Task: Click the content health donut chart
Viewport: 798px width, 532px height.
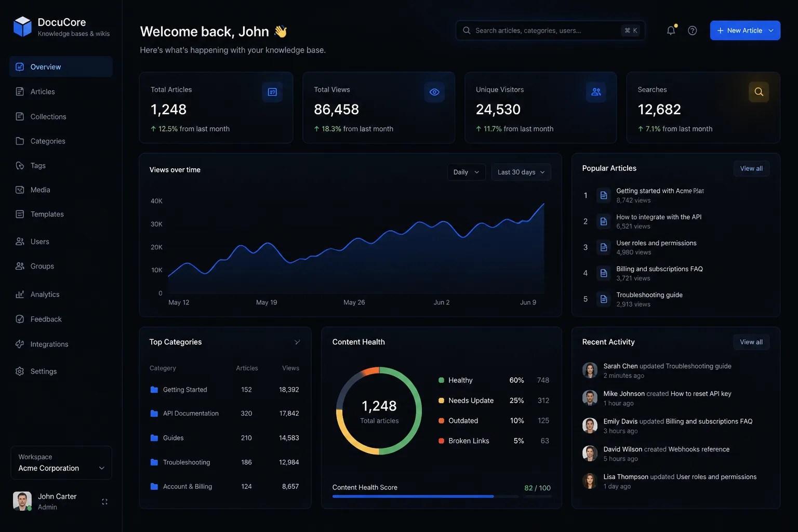Action: pos(379,411)
